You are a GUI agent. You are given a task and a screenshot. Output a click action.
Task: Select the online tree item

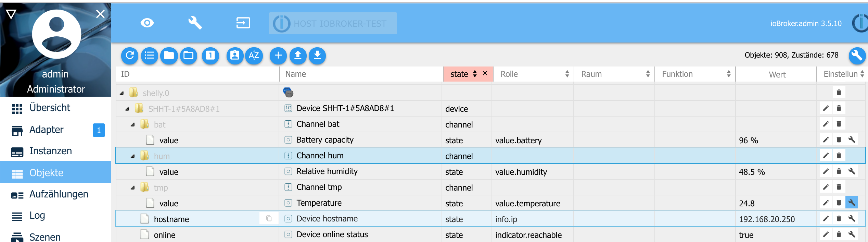pos(165,235)
